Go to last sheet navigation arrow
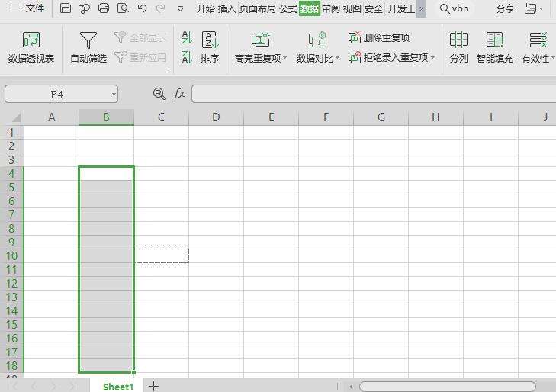The width and height of the screenshot is (556, 392). [x=72, y=387]
